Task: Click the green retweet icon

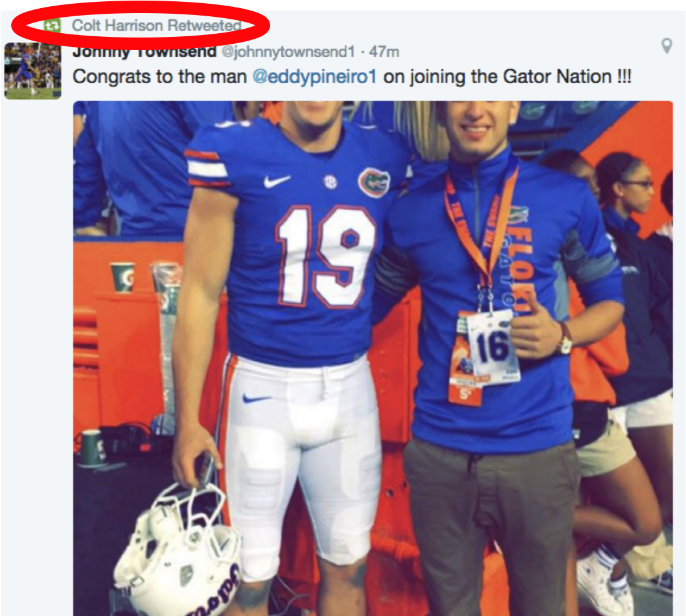Action: [x=52, y=26]
